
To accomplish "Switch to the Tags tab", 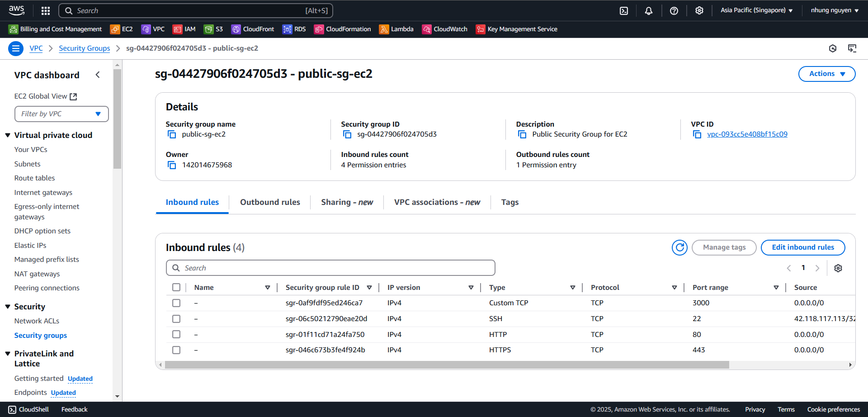I will coord(510,202).
